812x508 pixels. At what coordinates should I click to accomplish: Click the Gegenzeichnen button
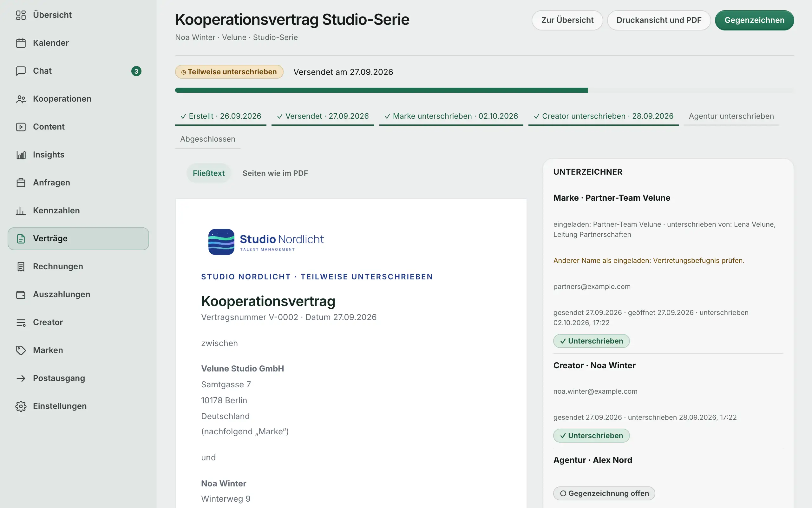pyautogui.click(x=754, y=20)
